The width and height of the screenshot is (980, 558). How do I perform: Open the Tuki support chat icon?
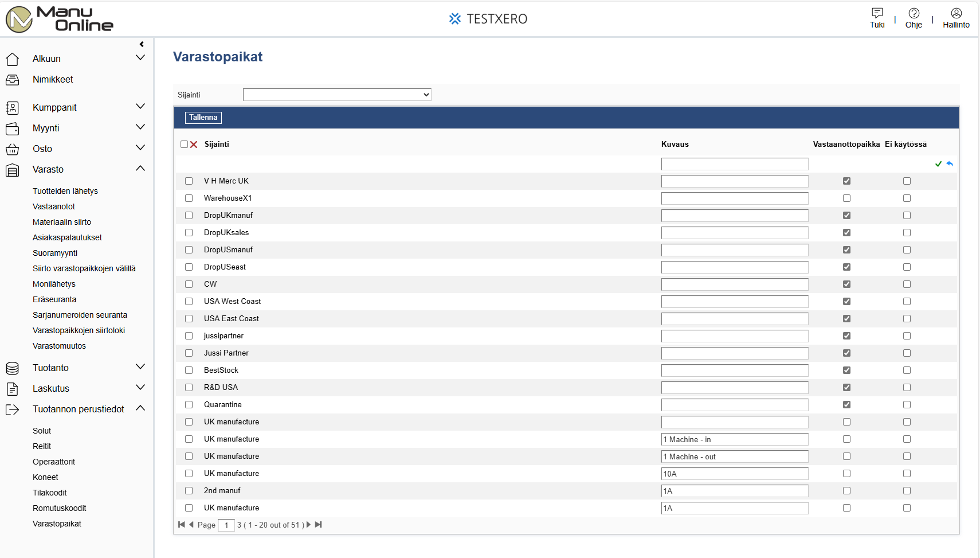point(877,13)
